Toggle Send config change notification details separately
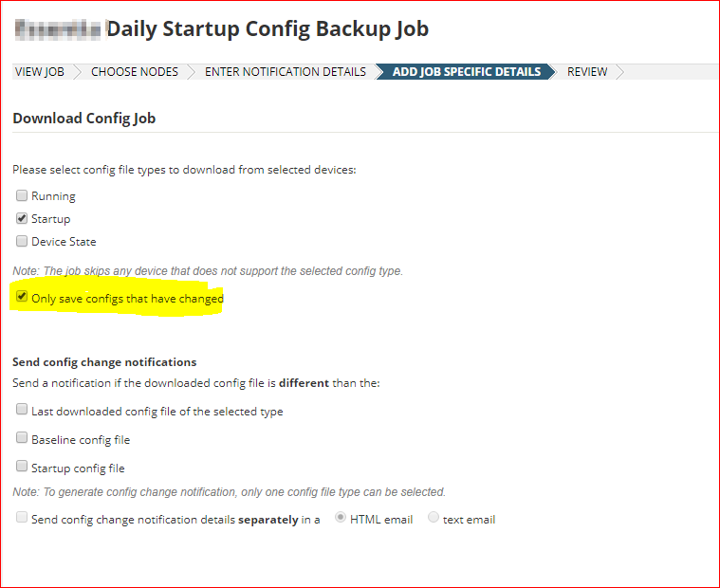 (22, 517)
